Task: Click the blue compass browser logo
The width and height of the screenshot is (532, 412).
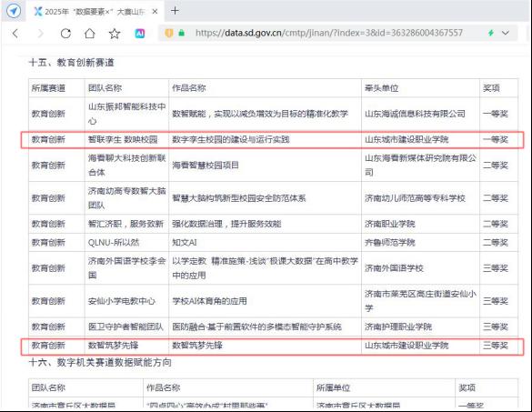Action: click(x=14, y=11)
